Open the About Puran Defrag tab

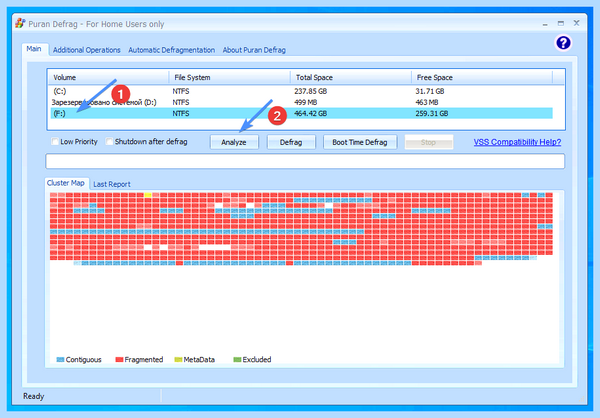pyautogui.click(x=254, y=50)
